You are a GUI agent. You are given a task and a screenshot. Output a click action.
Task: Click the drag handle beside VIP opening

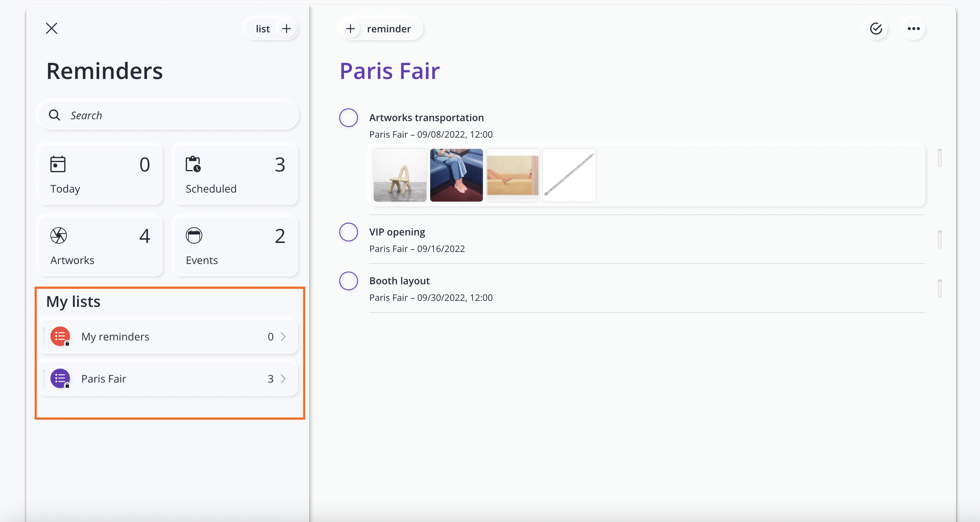click(x=939, y=240)
